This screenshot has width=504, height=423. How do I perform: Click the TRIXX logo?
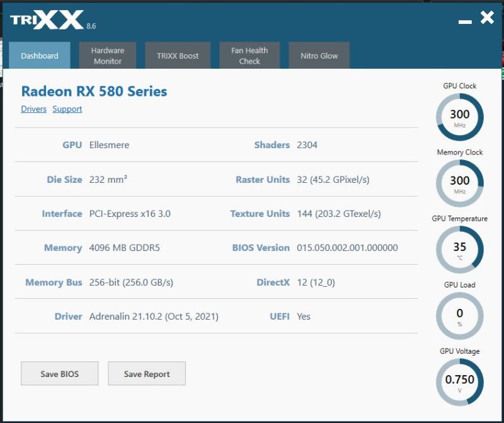47,20
